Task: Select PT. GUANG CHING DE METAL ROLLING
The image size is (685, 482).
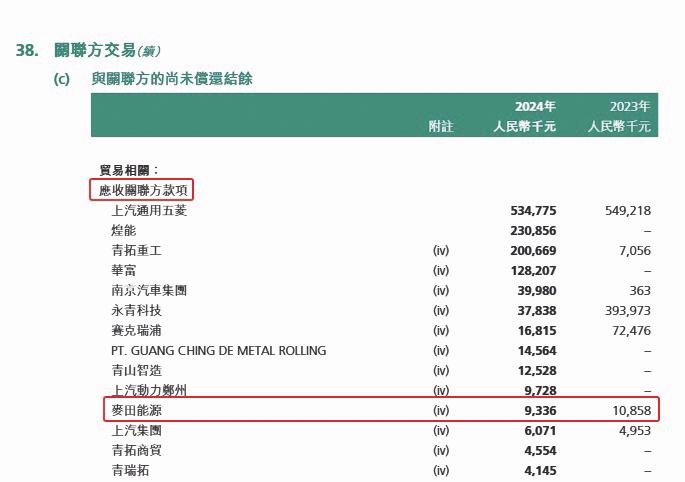Action: (x=218, y=351)
